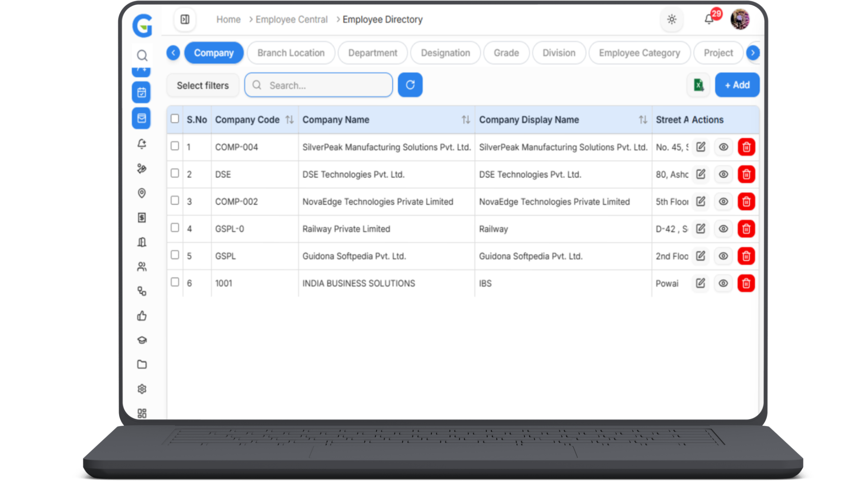Toggle light/dark mode with the sun icon
The height and width of the screenshot is (488, 868).
coord(672,19)
